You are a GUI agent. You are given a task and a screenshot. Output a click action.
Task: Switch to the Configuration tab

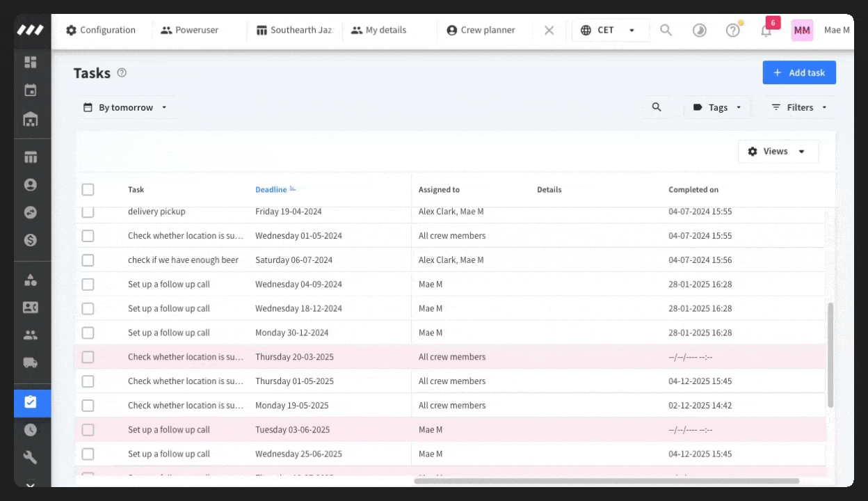click(101, 30)
